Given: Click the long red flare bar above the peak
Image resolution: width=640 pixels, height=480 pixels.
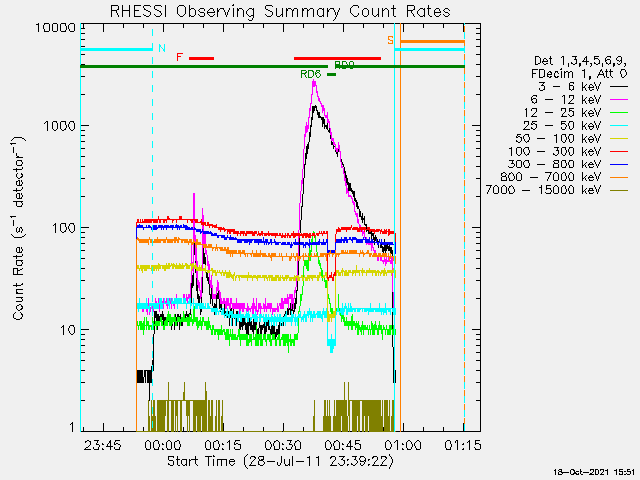Looking at the screenshot, I should coord(337,58).
